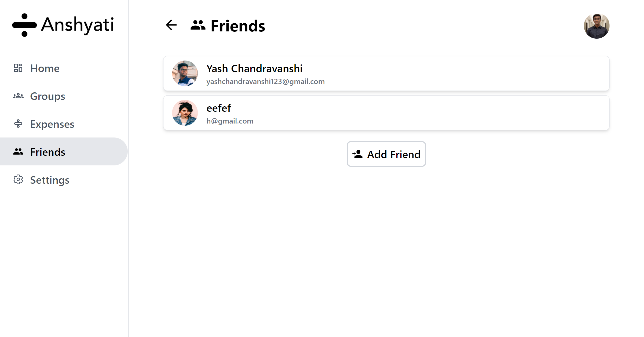Click the Expenses divide icon

tap(18, 124)
